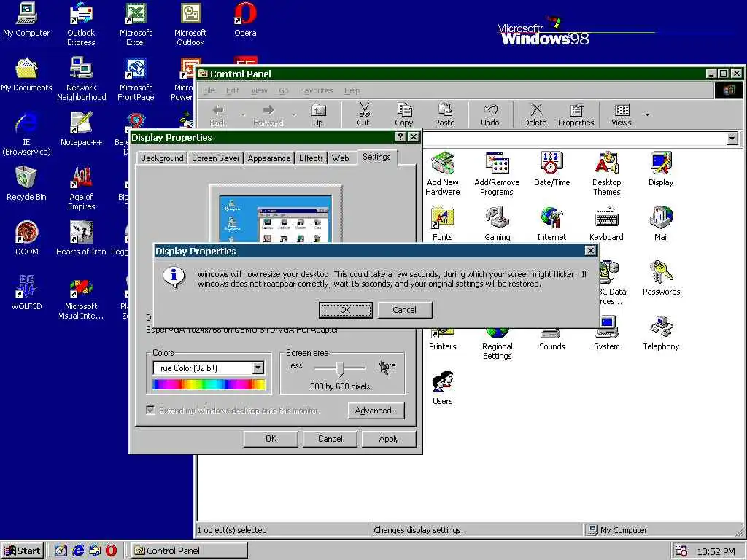Open the Passwords applet icon
This screenshot has height=560, width=747.
[x=661, y=278]
